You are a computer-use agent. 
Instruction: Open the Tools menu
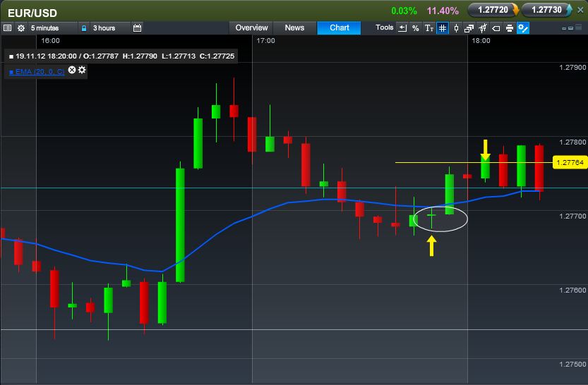(385, 28)
